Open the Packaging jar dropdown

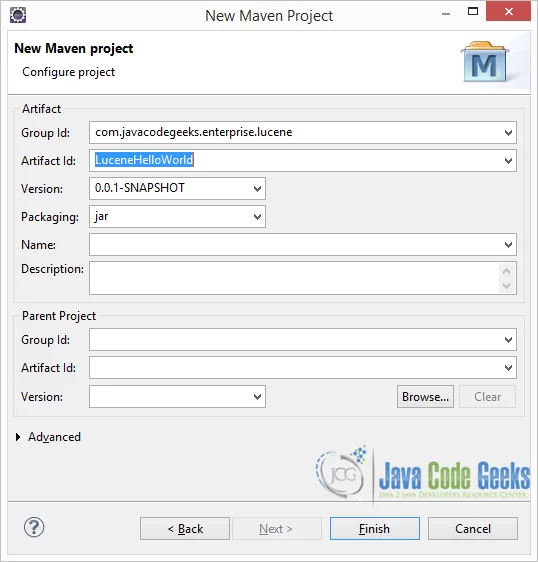click(257, 216)
